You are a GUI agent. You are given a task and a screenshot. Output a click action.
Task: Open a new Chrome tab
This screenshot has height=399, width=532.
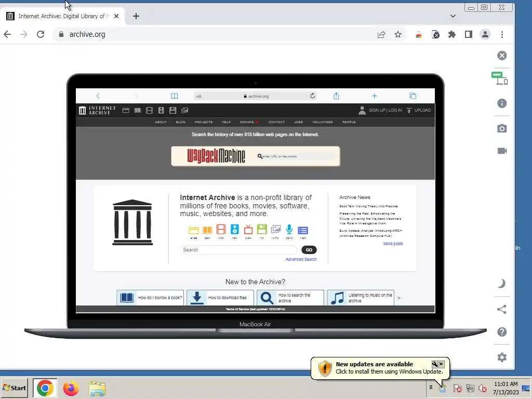click(x=136, y=16)
